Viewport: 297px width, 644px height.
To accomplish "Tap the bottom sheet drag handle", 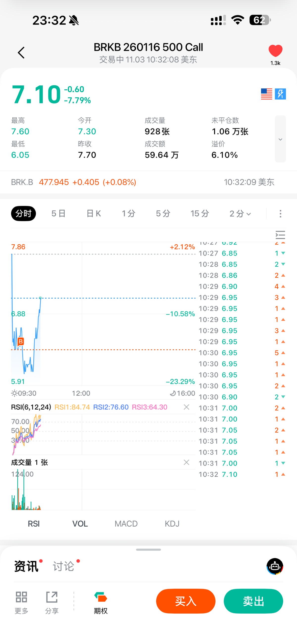I will [x=148, y=550].
